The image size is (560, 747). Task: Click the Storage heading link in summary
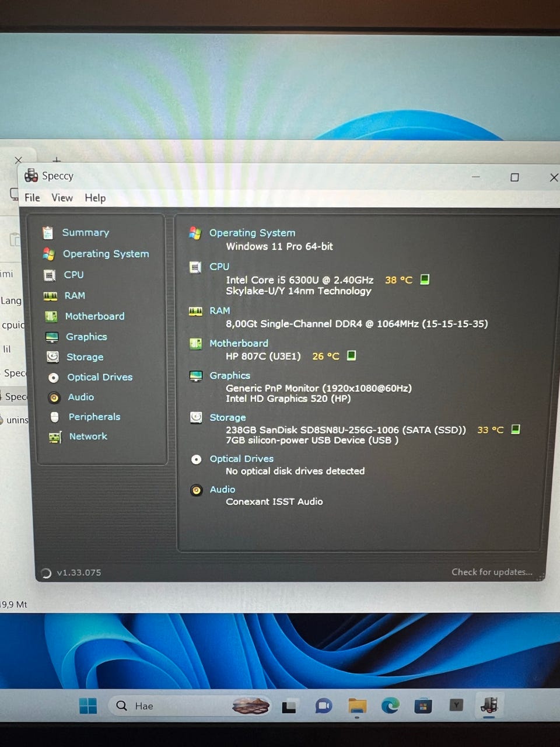228,418
